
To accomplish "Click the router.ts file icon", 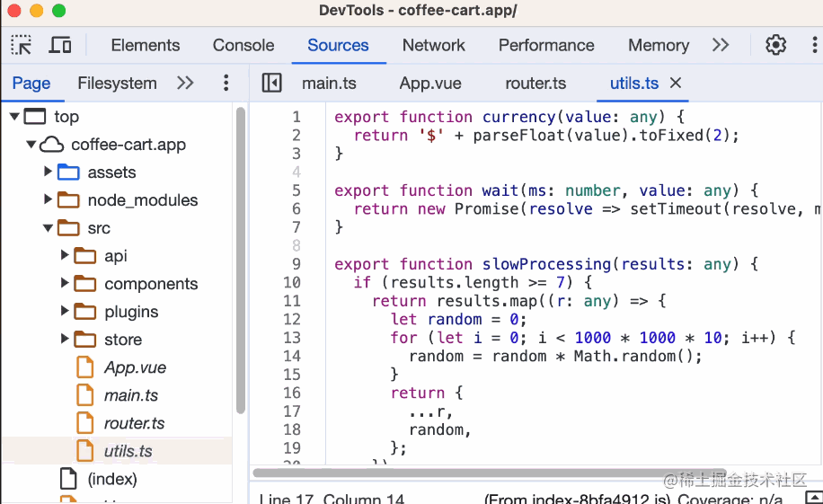I will [85, 422].
